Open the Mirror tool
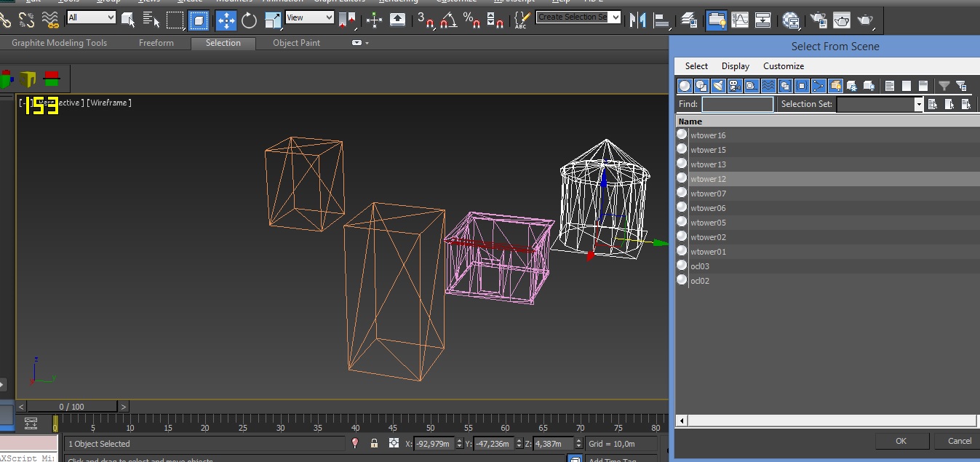 [637, 20]
